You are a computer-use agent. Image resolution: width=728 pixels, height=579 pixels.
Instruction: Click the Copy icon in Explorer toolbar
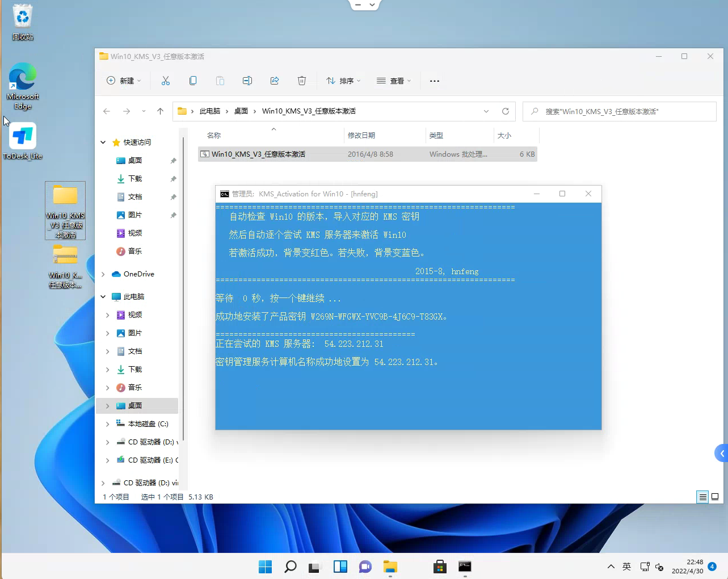click(193, 81)
